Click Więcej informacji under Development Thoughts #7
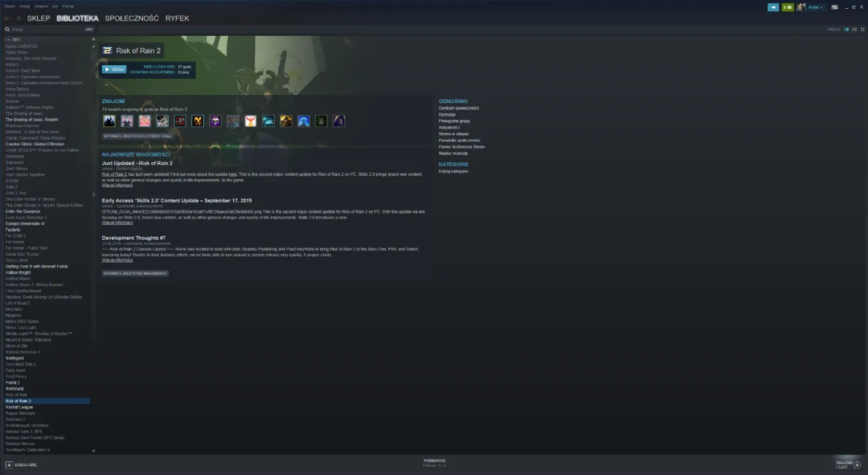This screenshot has height=475, width=868. point(117,260)
